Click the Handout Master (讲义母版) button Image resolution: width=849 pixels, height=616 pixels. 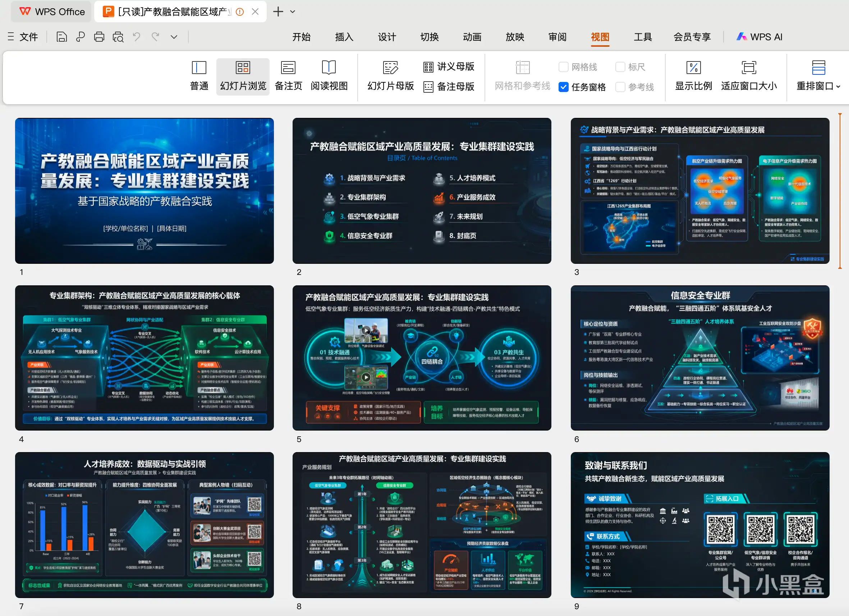click(x=449, y=67)
